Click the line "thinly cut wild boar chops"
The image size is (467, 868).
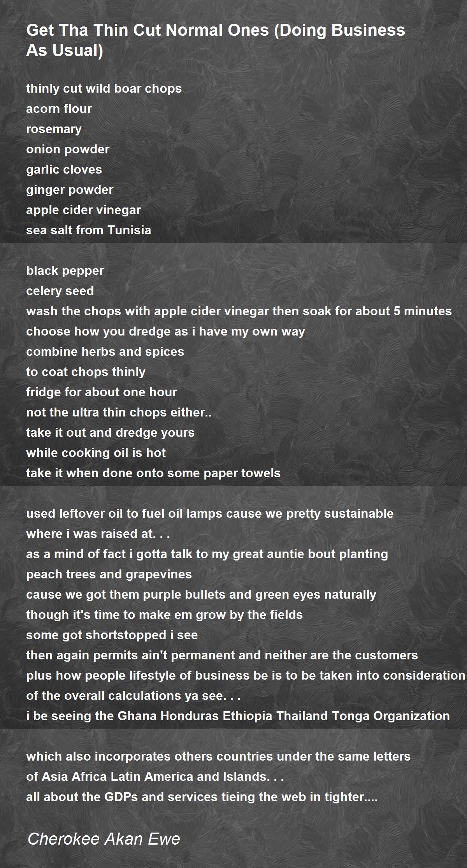tap(104, 89)
